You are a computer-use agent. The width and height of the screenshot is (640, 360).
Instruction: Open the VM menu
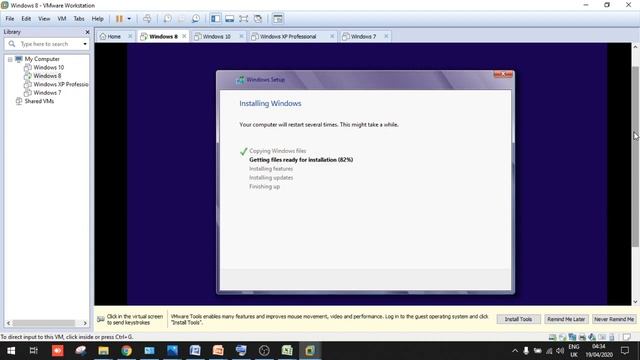pos(62,19)
